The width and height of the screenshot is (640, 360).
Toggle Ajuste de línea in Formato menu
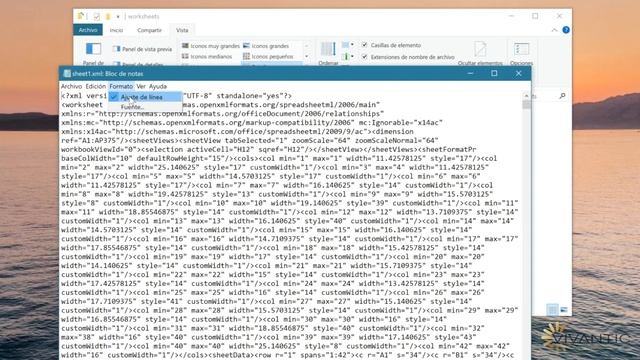145,97
